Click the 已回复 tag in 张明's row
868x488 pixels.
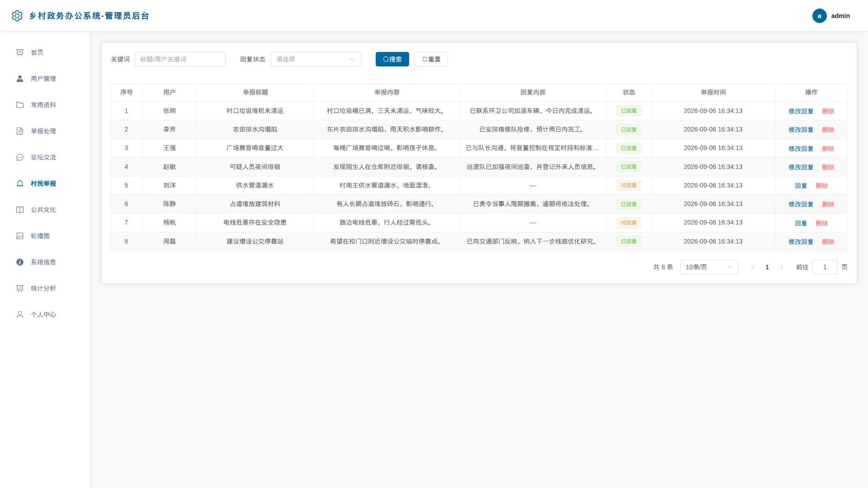tap(628, 111)
